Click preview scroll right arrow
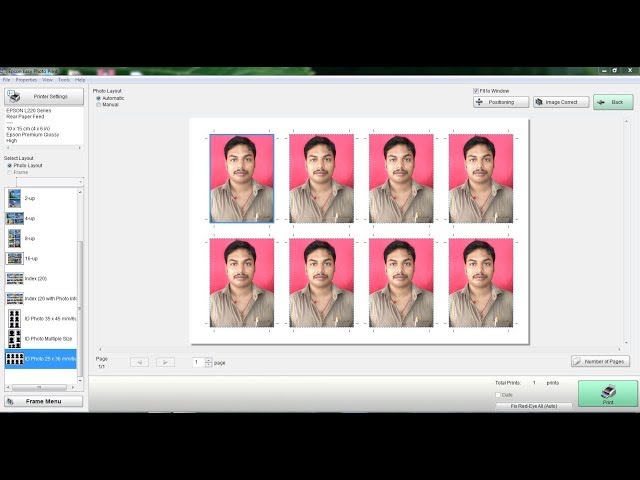 coord(619,349)
